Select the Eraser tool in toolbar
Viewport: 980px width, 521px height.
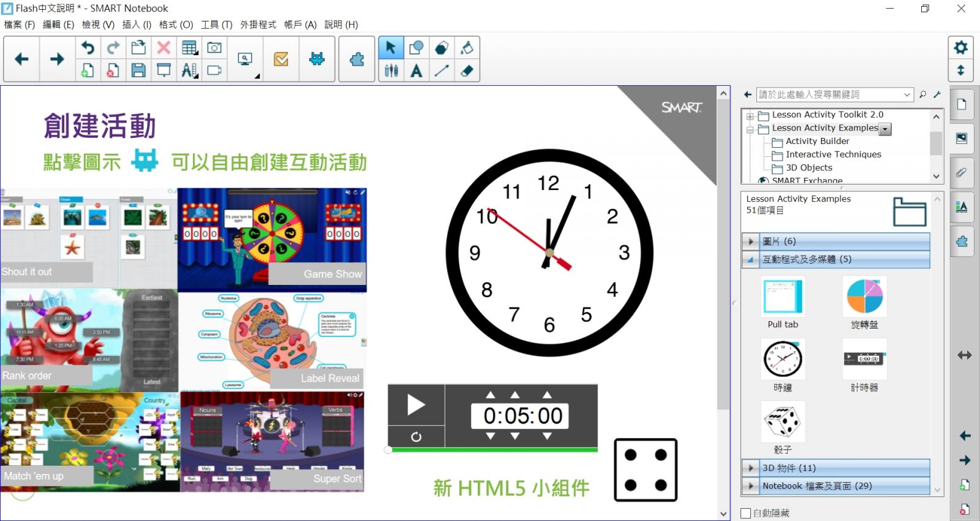[467, 70]
